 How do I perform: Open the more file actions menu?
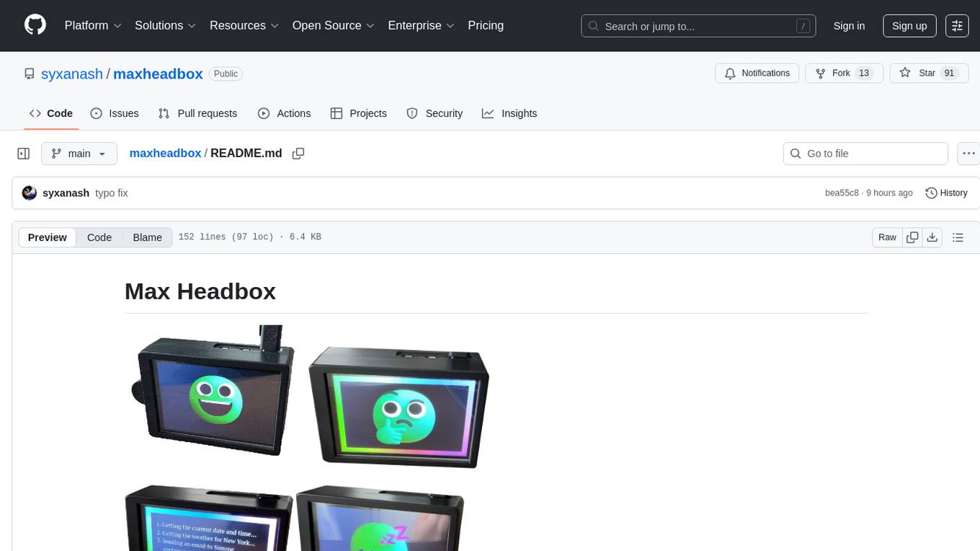click(x=969, y=154)
